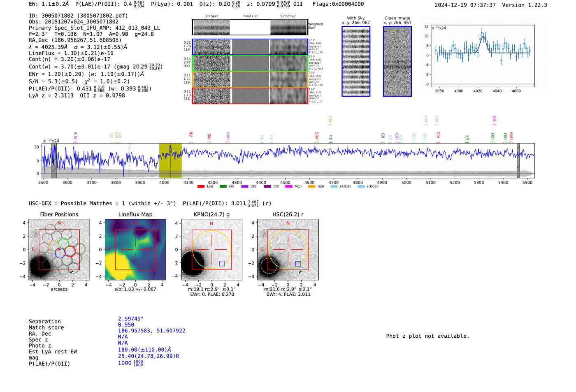This screenshot has width=576, height=392.
Task: Select the blue-bordered 2D spectrum row
Action: pos(250,47)
